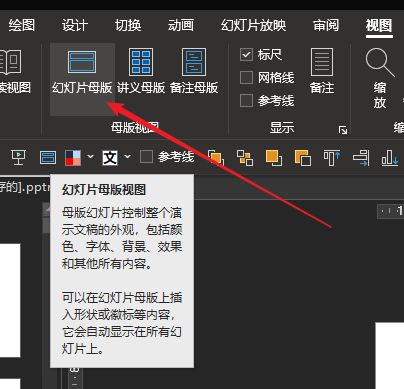Open the Notes Master (备注母版) view
404x389 pixels.
tap(194, 72)
